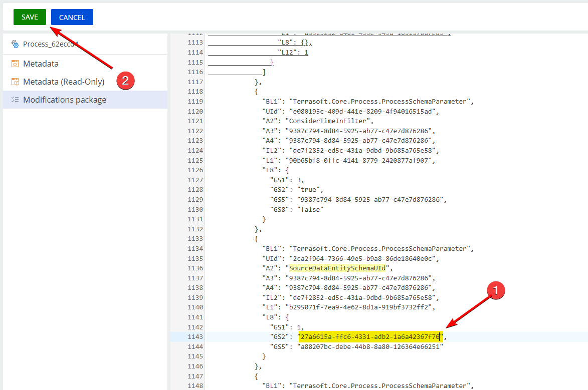The height and width of the screenshot is (390, 588).
Task: Click UId value 2ca2f964 on line 1135
Action: click(x=362, y=258)
